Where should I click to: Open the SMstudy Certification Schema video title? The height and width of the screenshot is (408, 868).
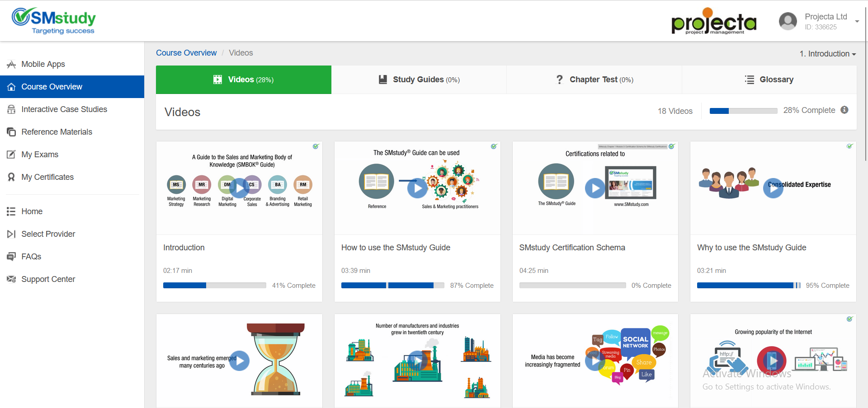coord(572,248)
